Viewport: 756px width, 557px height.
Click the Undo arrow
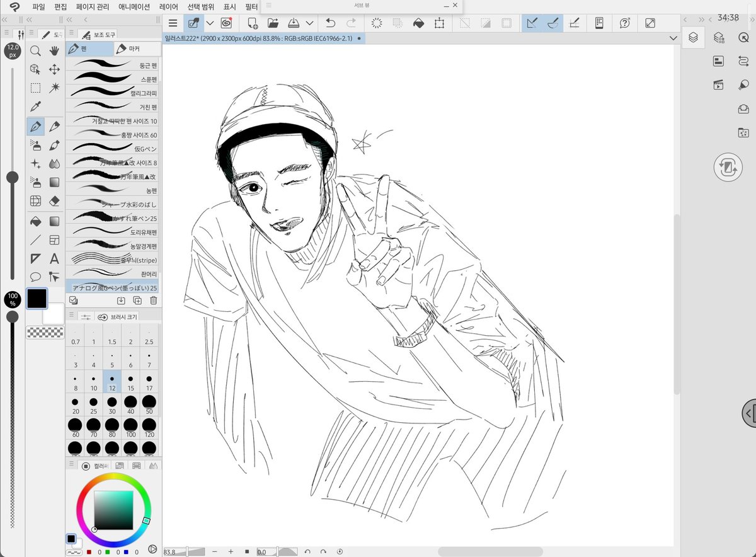330,23
